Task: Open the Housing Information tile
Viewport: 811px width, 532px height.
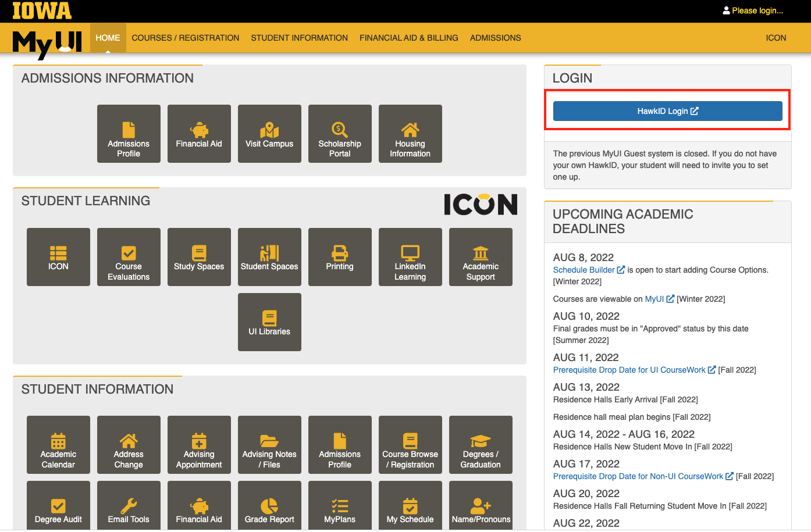Action: tap(410, 134)
